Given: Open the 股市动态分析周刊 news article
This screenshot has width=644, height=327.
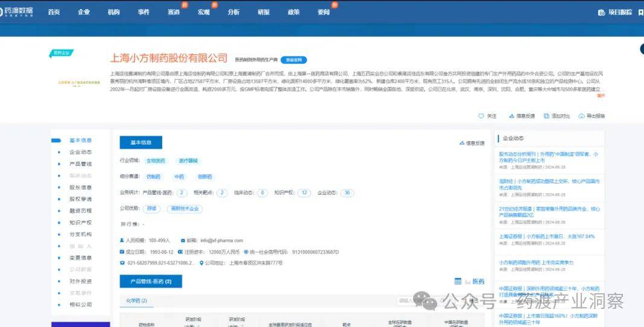Looking at the screenshot, I should click(549, 157).
